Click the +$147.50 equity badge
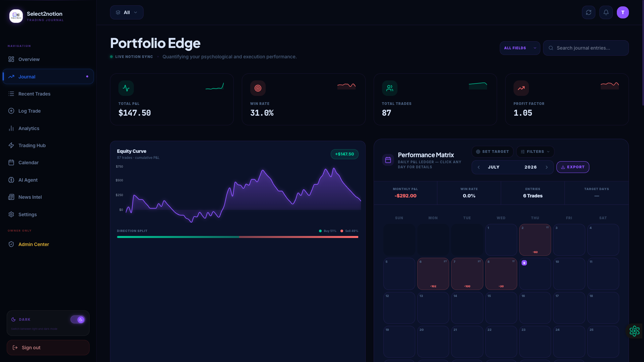 [x=344, y=154]
